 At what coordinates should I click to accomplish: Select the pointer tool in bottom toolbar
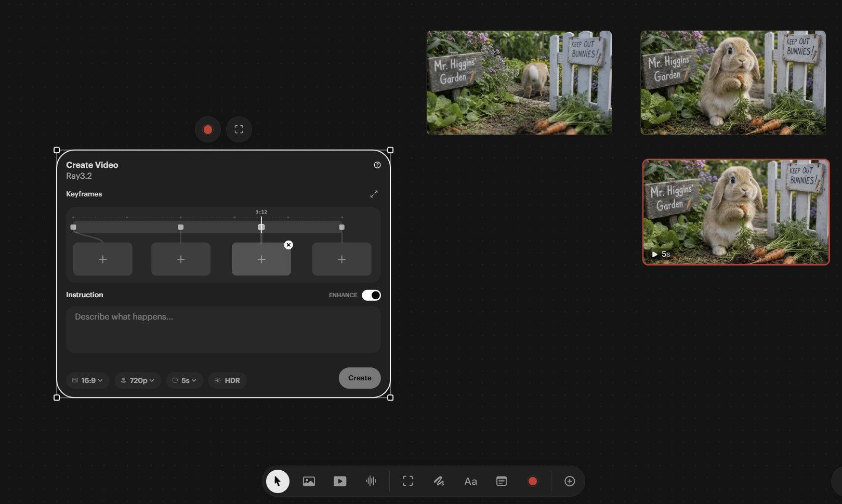(x=278, y=481)
